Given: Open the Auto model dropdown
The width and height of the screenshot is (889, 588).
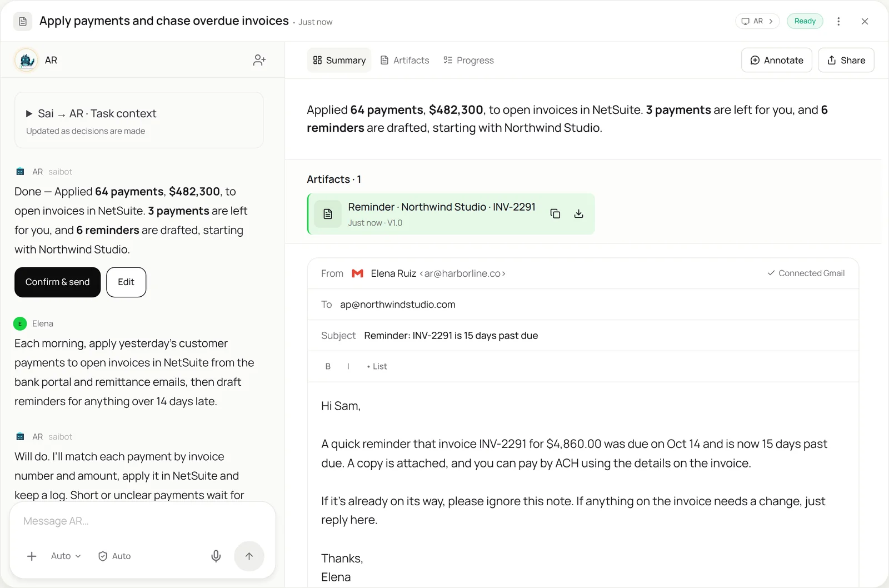Looking at the screenshot, I should tap(66, 556).
